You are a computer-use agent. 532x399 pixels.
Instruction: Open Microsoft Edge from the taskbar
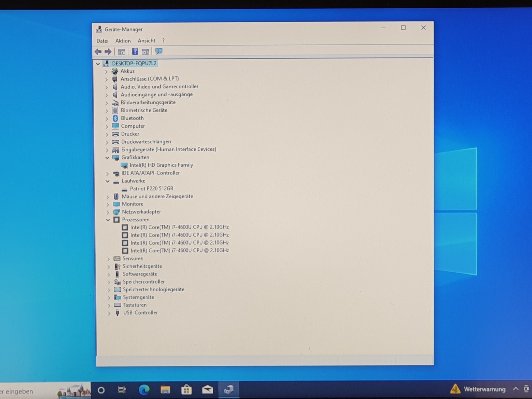click(x=144, y=390)
